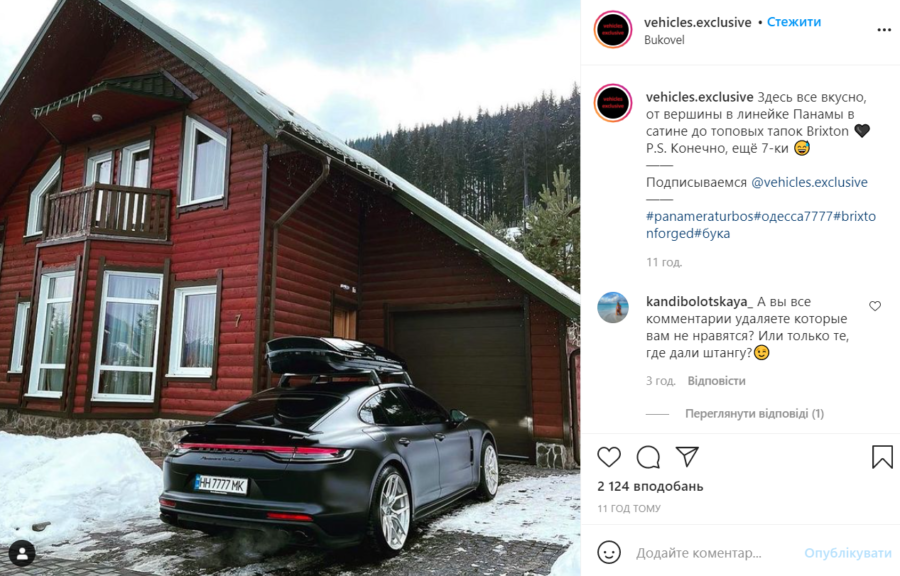Open the three-dot more options menu
900x576 pixels.
coord(884,30)
